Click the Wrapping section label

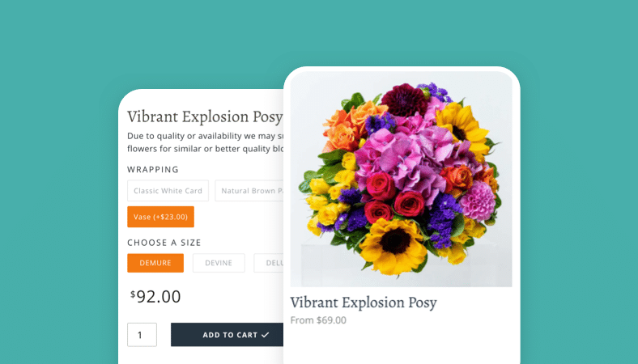pyautogui.click(x=153, y=170)
